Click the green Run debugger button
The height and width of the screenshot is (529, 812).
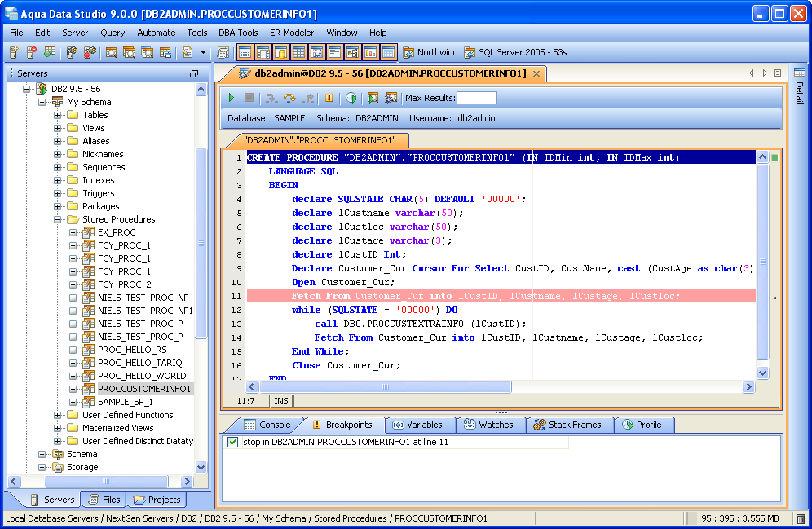(232, 98)
